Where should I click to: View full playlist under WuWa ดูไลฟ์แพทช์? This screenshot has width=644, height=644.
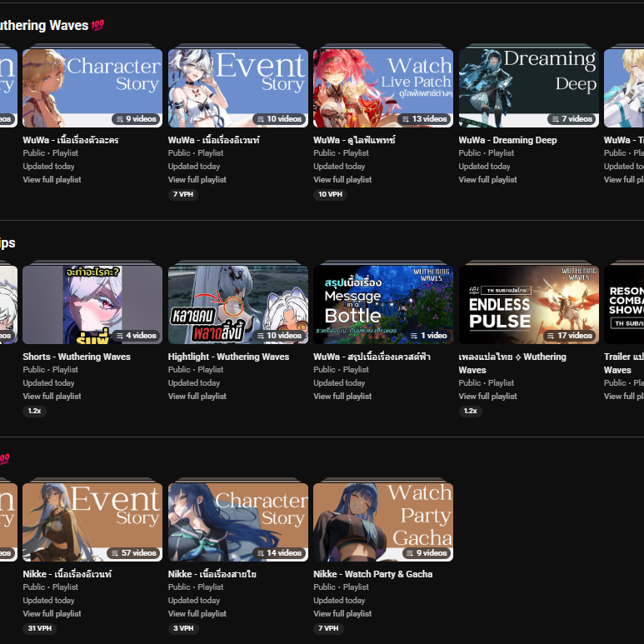(342, 179)
